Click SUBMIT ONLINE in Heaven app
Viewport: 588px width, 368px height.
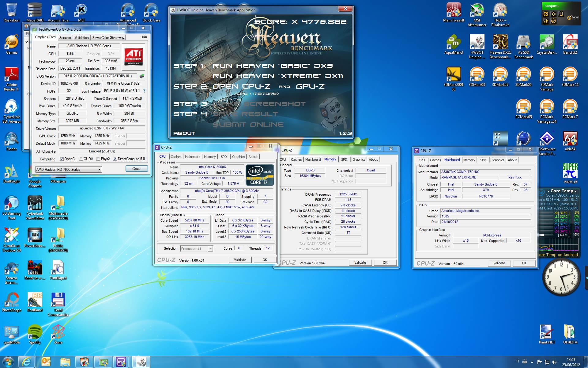248,125
